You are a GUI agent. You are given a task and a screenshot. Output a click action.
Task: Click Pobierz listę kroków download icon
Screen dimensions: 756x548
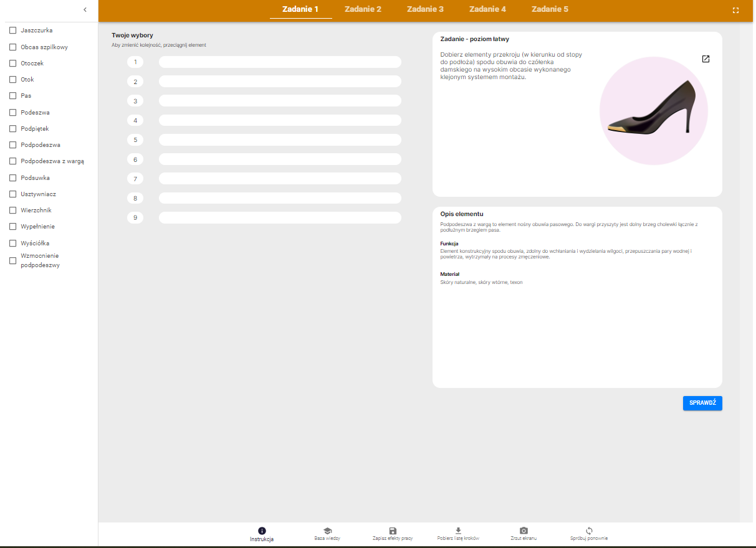pos(458,531)
